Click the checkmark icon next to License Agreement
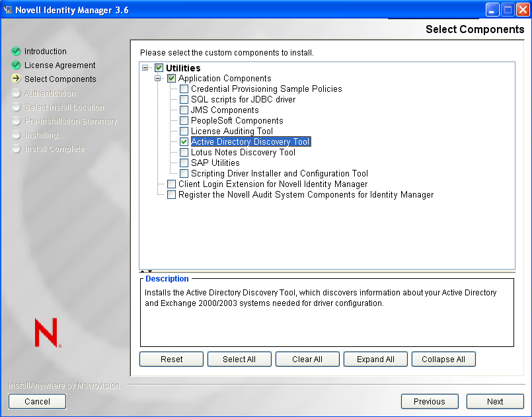Viewport: 532px width, 417px height. [16, 65]
